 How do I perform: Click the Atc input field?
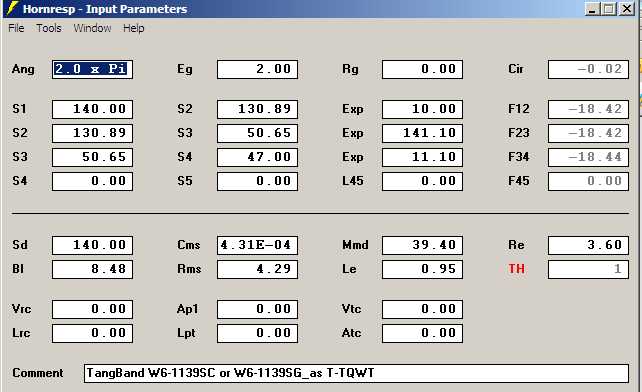click(422, 333)
